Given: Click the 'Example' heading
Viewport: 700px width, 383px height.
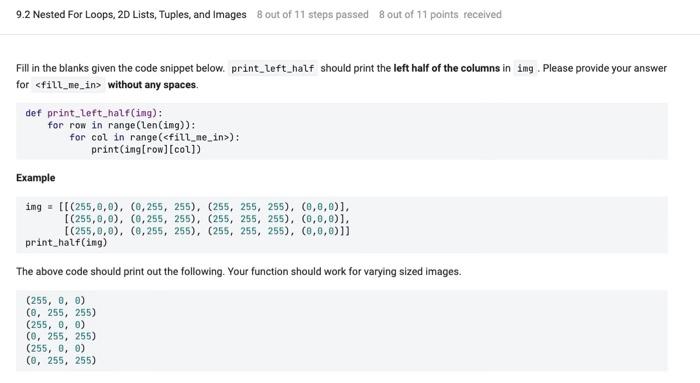Looking at the screenshot, I should [x=36, y=178].
